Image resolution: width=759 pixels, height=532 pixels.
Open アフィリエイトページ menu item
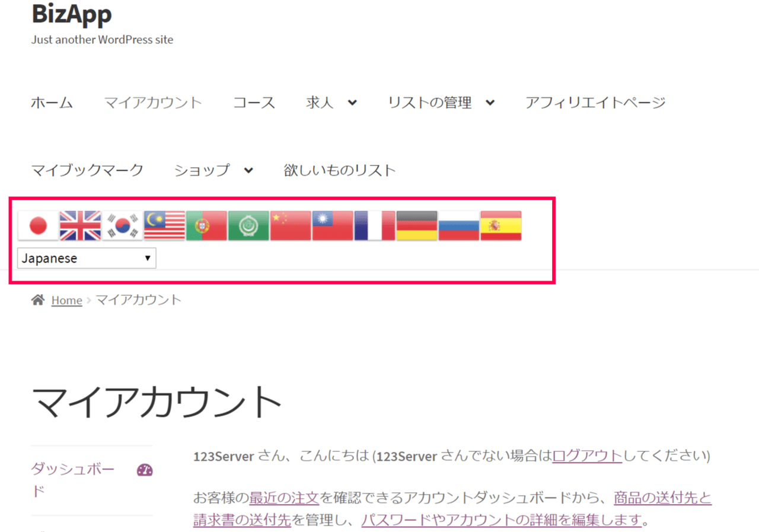[x=595, y=103]
